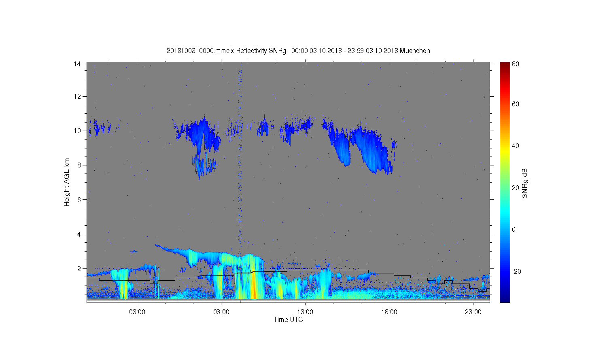Click the height tick label 12

click(x=77, y=96)
